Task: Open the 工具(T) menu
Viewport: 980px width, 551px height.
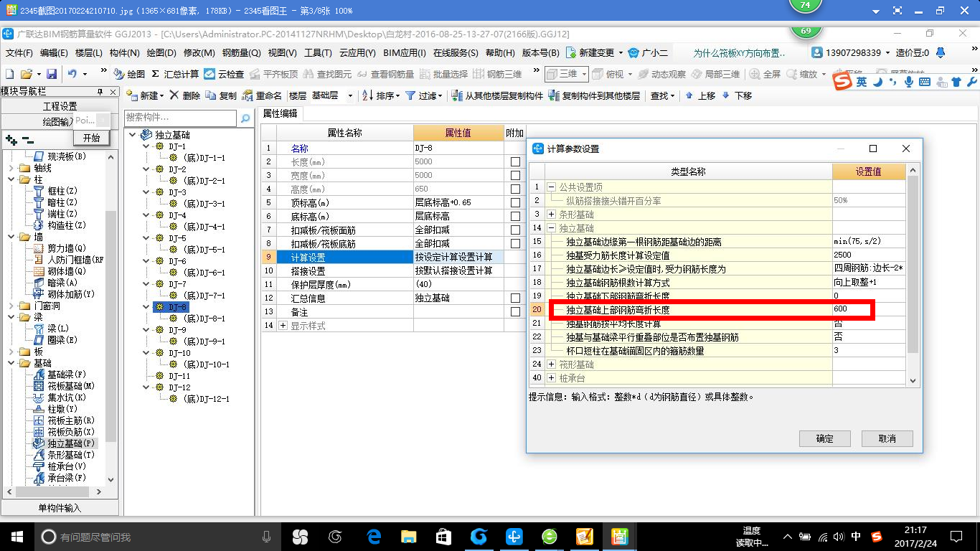Action: (x=318, y=53)
